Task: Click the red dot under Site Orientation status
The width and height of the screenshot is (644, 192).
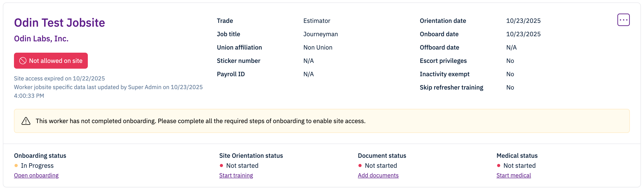Action: point(221,165)
